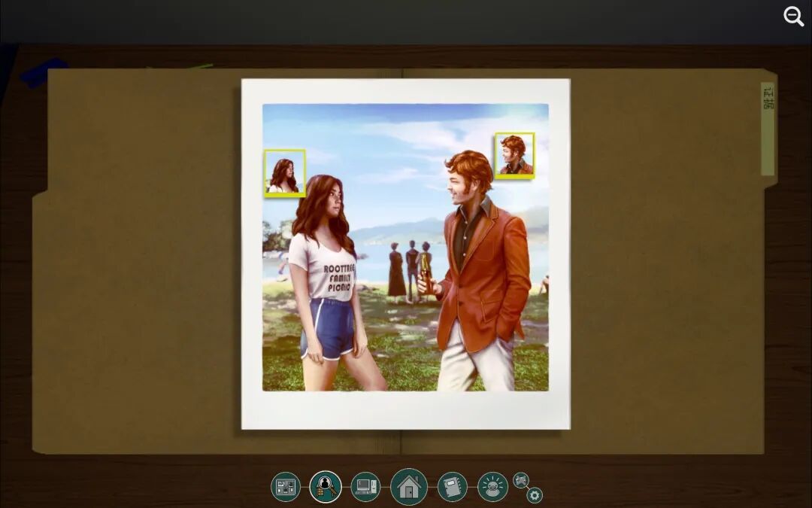Select the brunette woman's face tag
Screen dimensions: 812x508
285,174
